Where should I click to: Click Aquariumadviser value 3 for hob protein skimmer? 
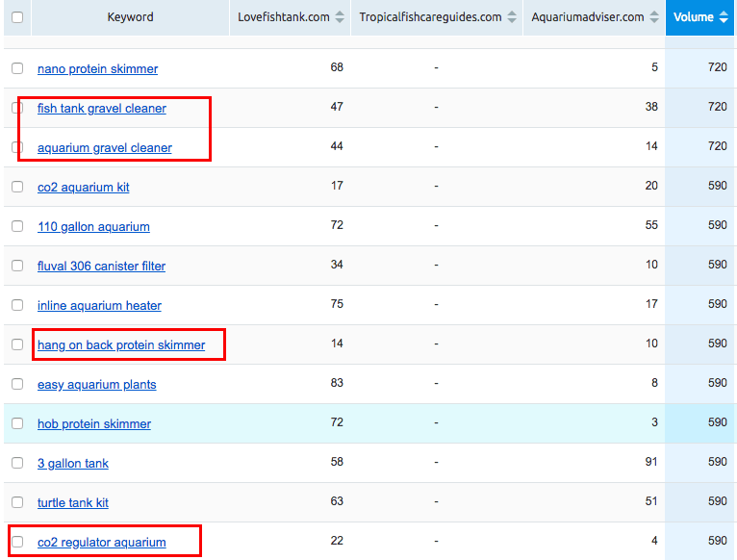(x=654, y=422)
